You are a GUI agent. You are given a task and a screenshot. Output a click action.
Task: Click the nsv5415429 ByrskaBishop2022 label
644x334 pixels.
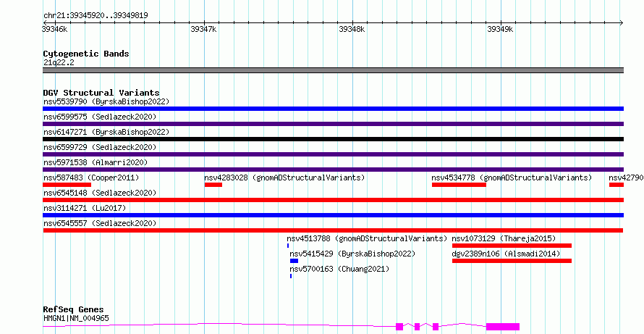[x=352, y=254]
